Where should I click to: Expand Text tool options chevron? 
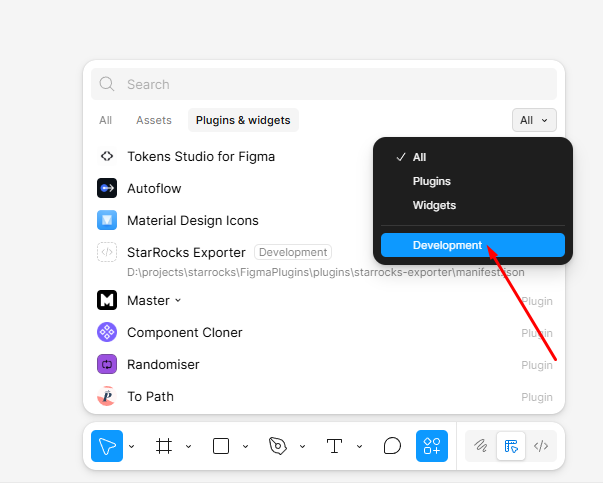[359, 446]
